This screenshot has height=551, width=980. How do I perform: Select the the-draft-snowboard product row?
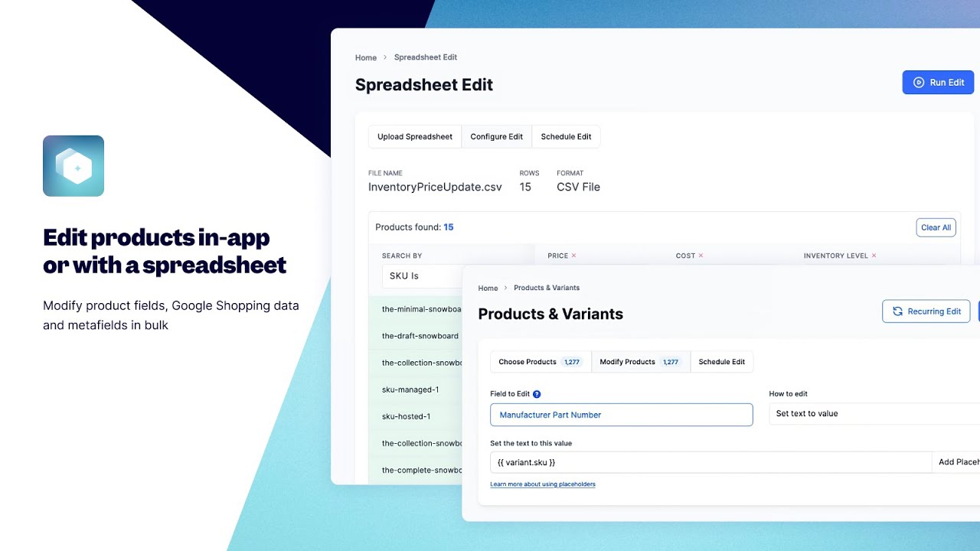pos(419,336)
